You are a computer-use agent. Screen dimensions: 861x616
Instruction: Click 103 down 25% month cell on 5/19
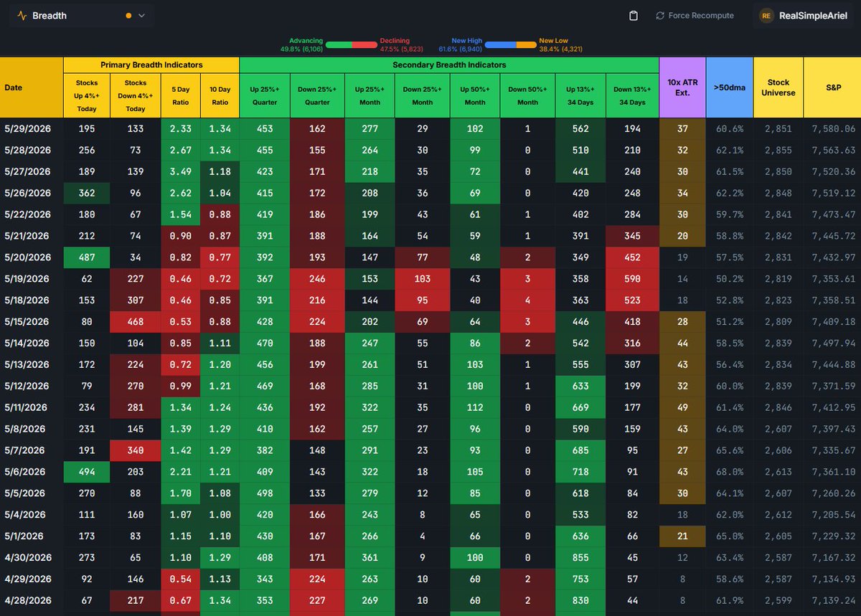pos(423,279)
